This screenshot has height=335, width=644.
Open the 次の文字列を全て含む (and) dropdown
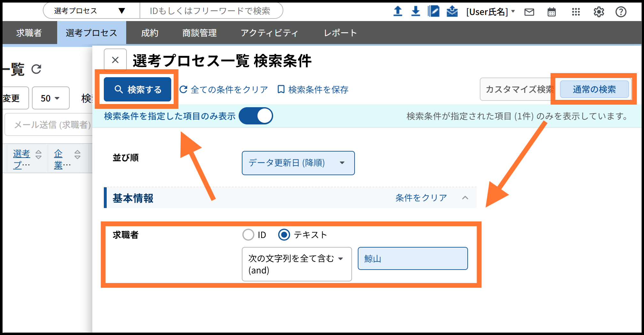(297, 264)
